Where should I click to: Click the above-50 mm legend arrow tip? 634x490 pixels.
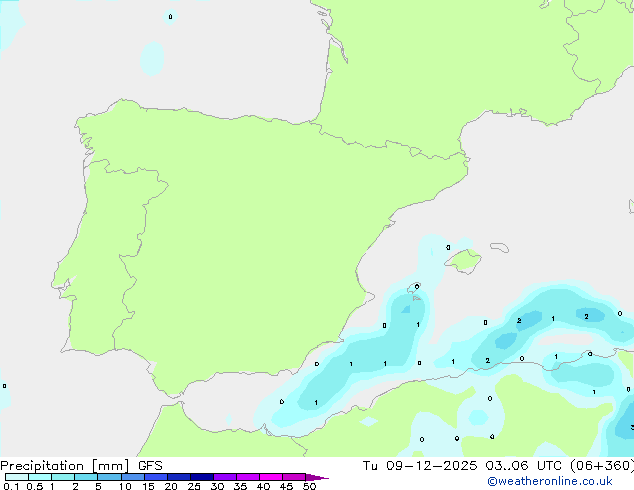click(x=317, y=477)
